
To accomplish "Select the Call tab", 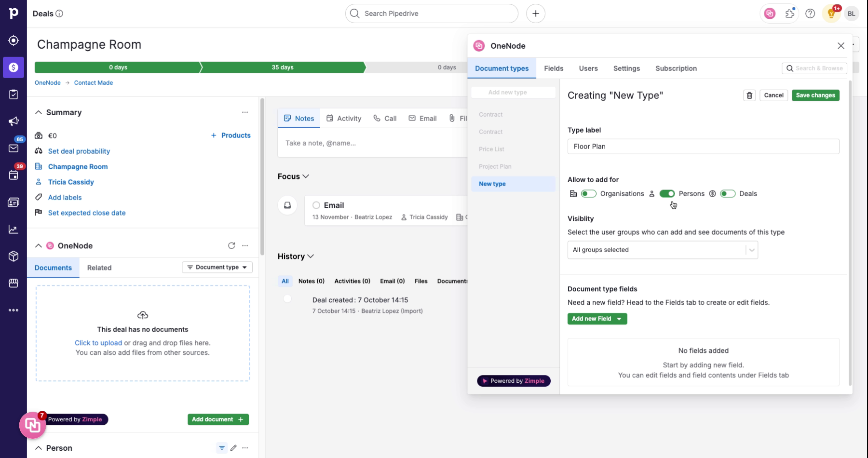I will (385, 118).
